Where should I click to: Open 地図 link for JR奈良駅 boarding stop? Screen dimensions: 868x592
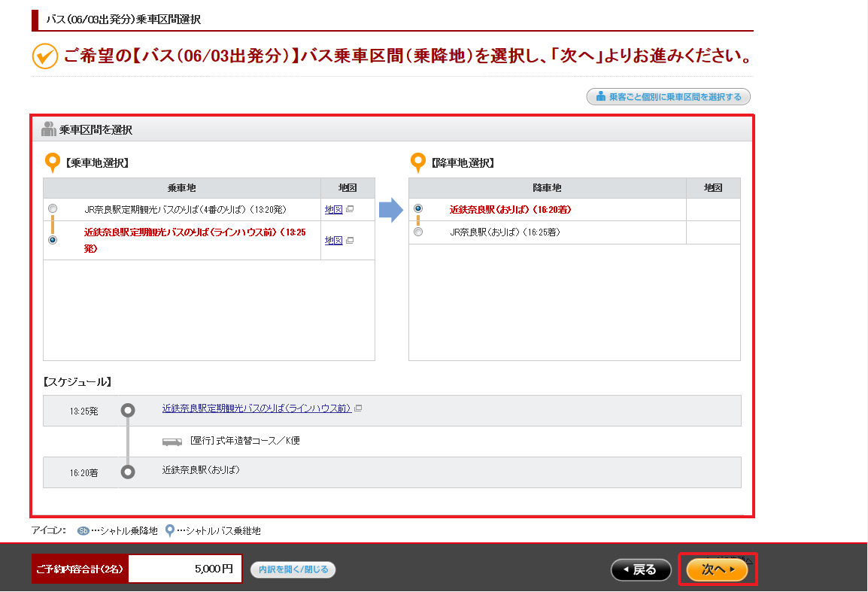click(x=333, y=209)
